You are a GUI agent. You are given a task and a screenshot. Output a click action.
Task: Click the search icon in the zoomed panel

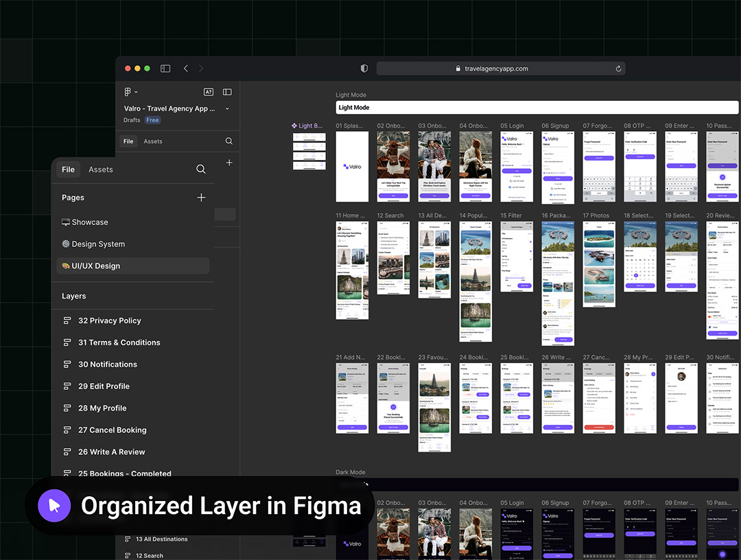(x=201, y=170)
